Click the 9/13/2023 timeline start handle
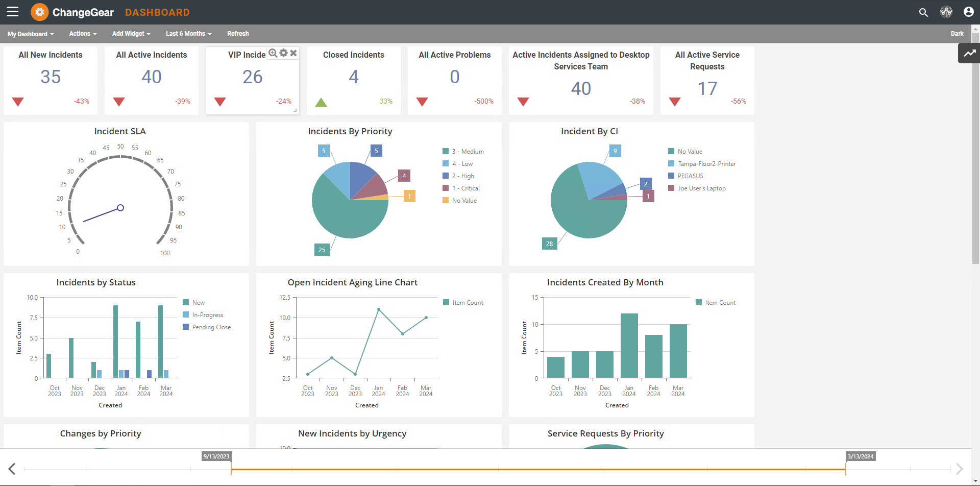 coord(231,468)
